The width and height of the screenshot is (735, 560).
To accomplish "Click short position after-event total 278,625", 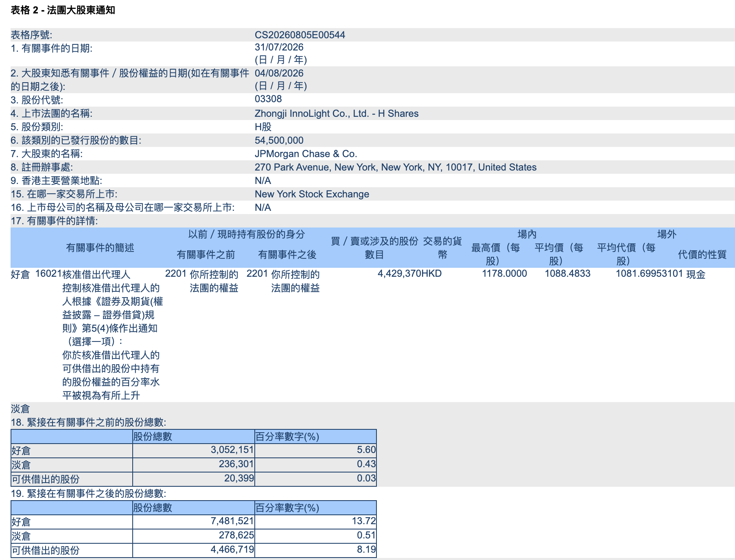I will pyautogui.click(x=236, y=535).
